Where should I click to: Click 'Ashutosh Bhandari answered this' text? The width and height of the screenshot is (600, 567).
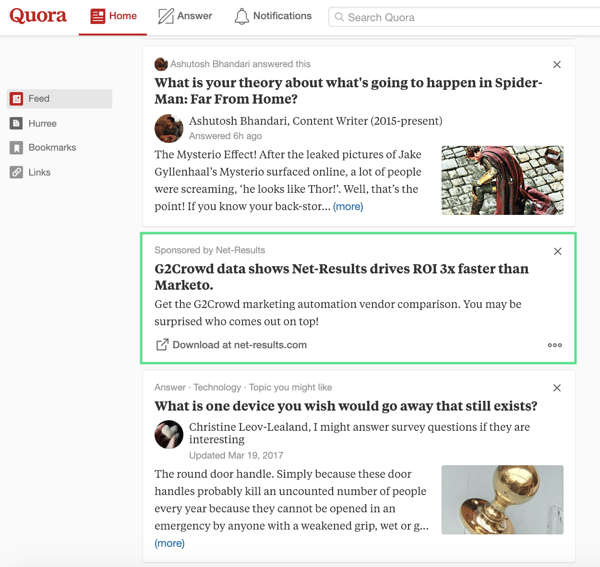[240, 64]
